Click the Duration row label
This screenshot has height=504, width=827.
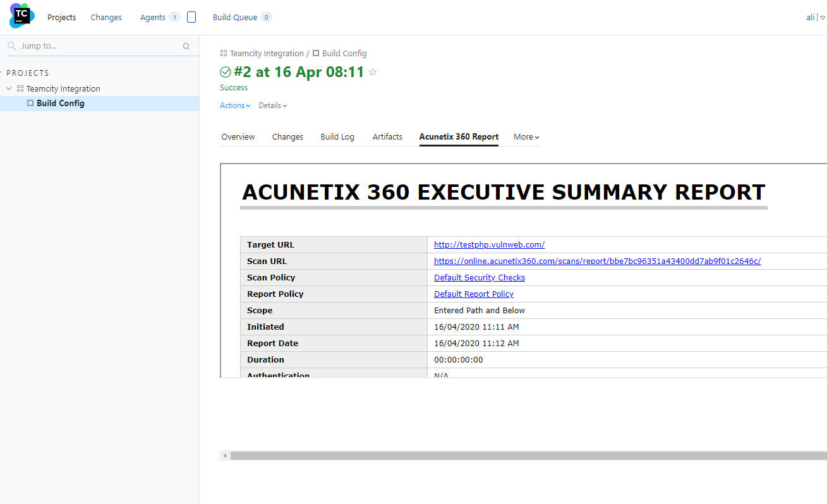click(x=265, y=360)
